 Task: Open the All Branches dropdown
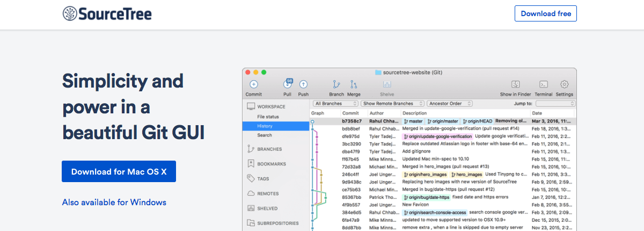pos(335,103)
